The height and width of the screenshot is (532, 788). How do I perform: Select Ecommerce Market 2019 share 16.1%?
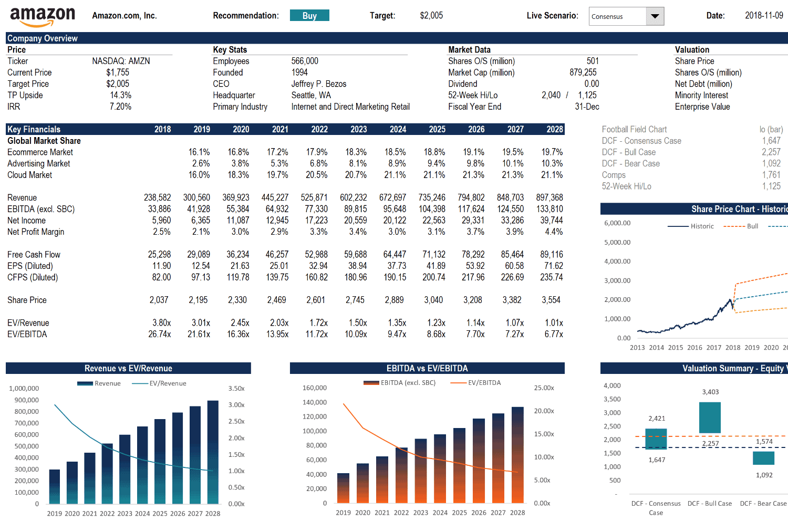(x=199, y=152)
